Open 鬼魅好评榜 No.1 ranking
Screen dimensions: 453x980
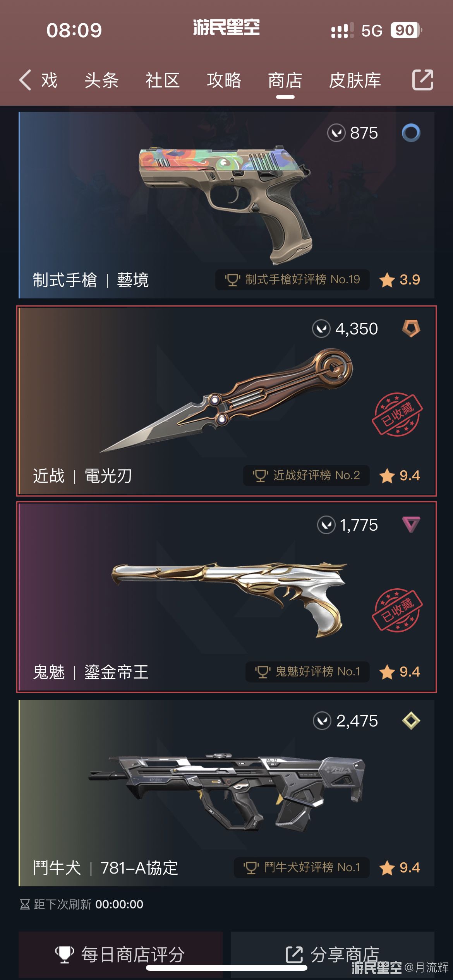pos(307,672)
